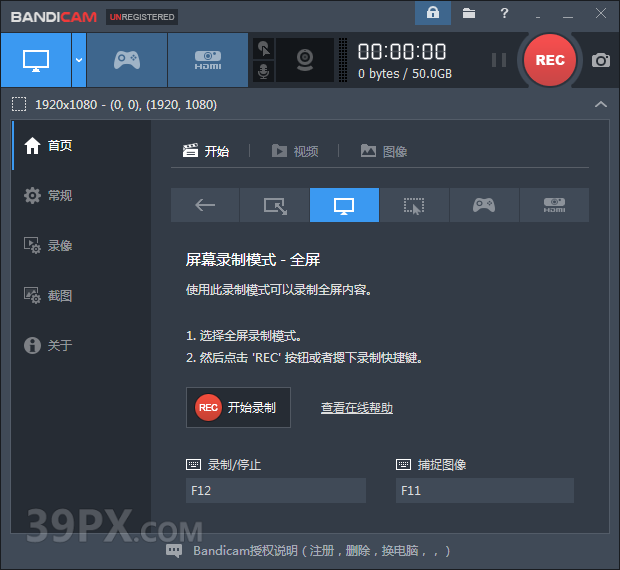
Task: Click the BANDICAM logo
Action: 54,17
